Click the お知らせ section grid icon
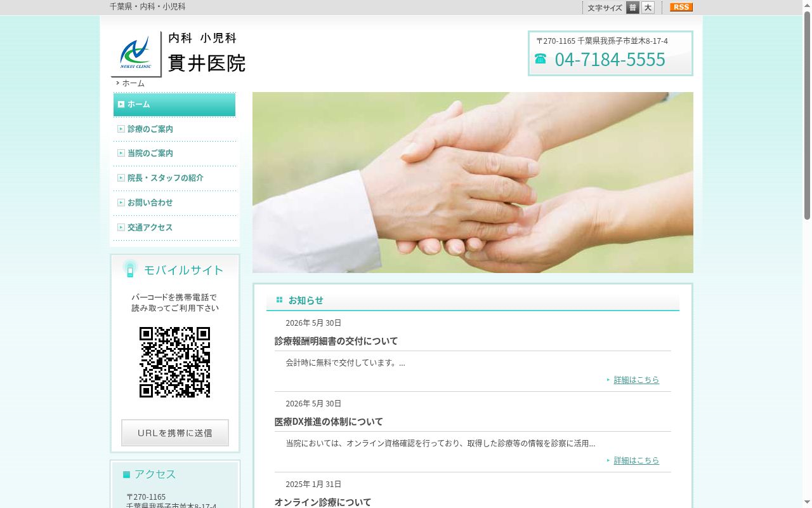Image resolution: width=812 pixels, height=508 pixels. 279,300
